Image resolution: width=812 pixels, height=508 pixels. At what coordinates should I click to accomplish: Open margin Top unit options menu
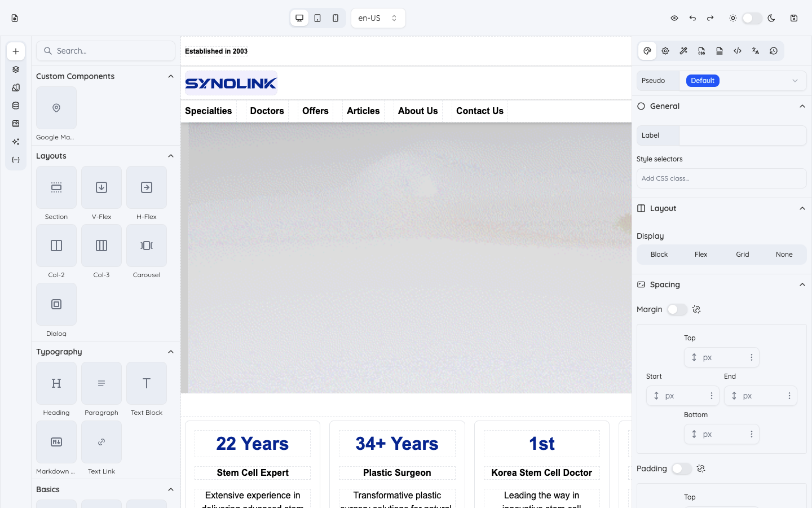point(752,357)
